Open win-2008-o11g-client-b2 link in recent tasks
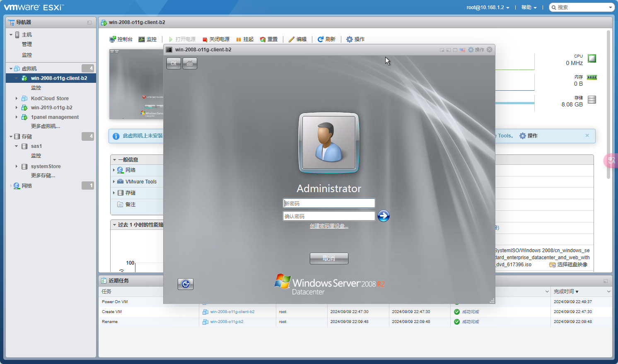Screen dimensions: 618x364 click(x=232, y=312)
